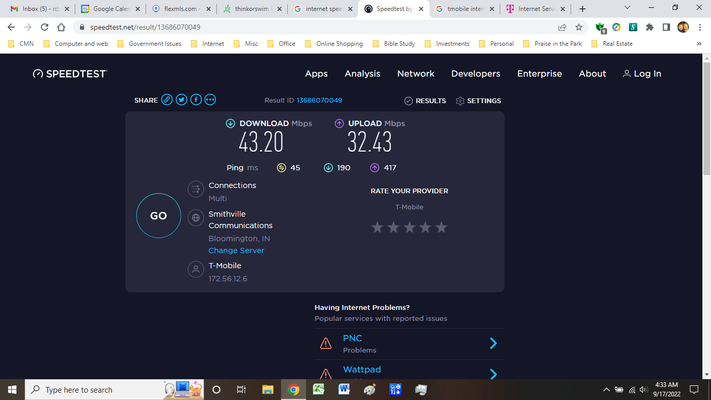711x400 pixels.
Task: Click the Change Server link
Action: 236,250
